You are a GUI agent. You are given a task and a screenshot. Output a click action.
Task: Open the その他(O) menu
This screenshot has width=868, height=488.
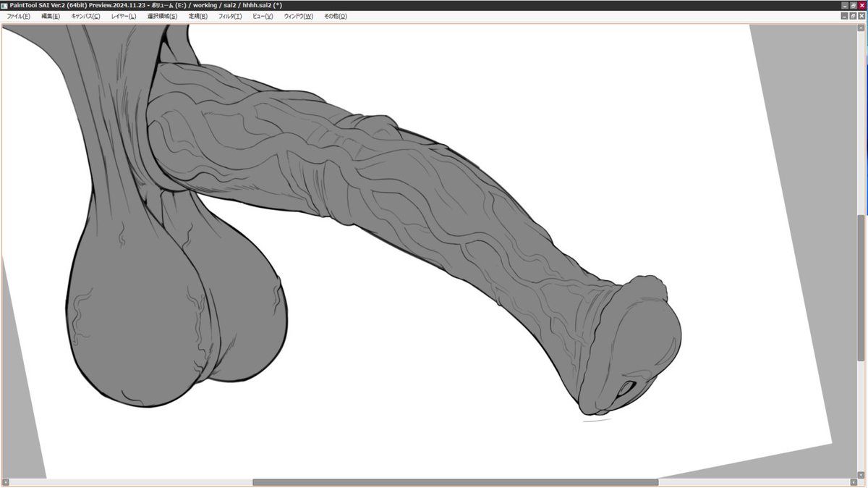(x=335, y=16)
